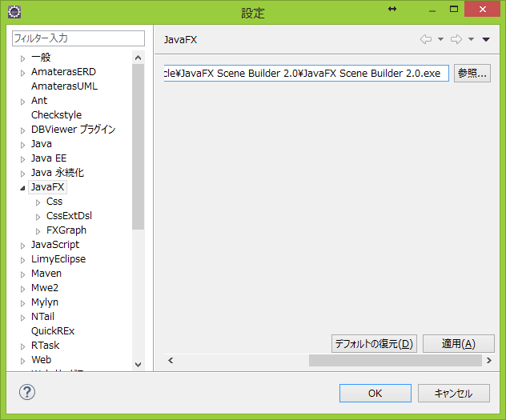Confirm settings with the OK button
This screenshot has height=420, width=506.
(x=375, y=393)
